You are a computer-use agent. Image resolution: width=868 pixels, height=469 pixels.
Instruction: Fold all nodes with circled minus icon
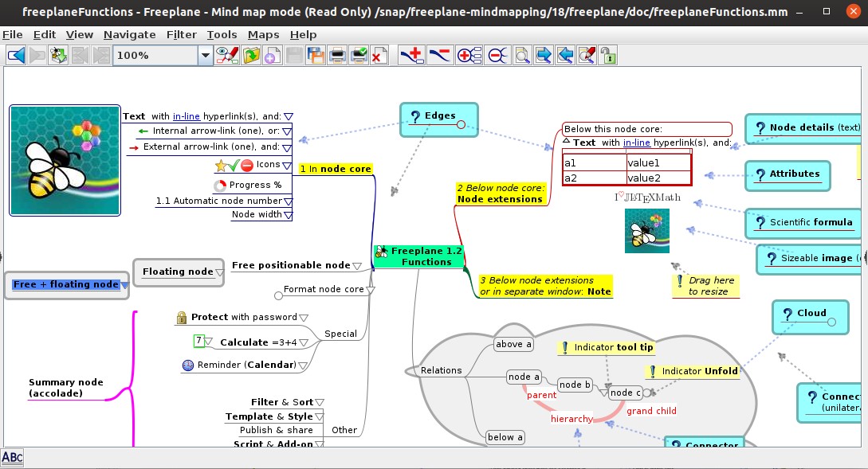click(x=497, y=55)
